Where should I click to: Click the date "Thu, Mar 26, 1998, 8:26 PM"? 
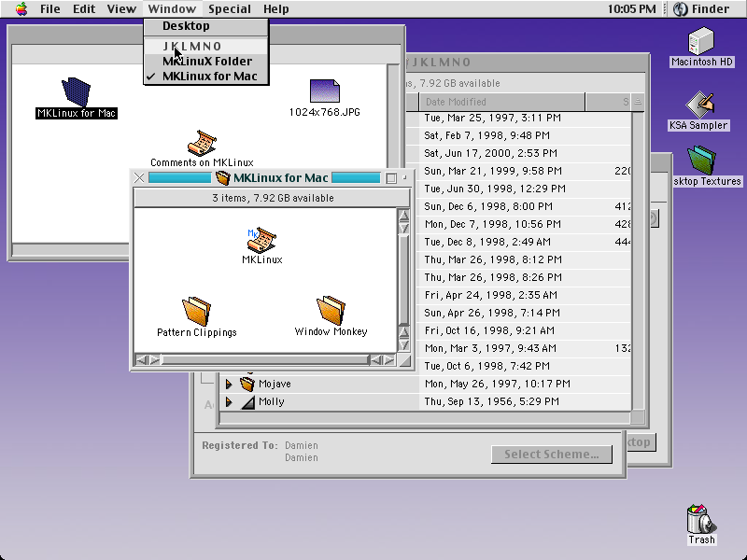(493, 277)
